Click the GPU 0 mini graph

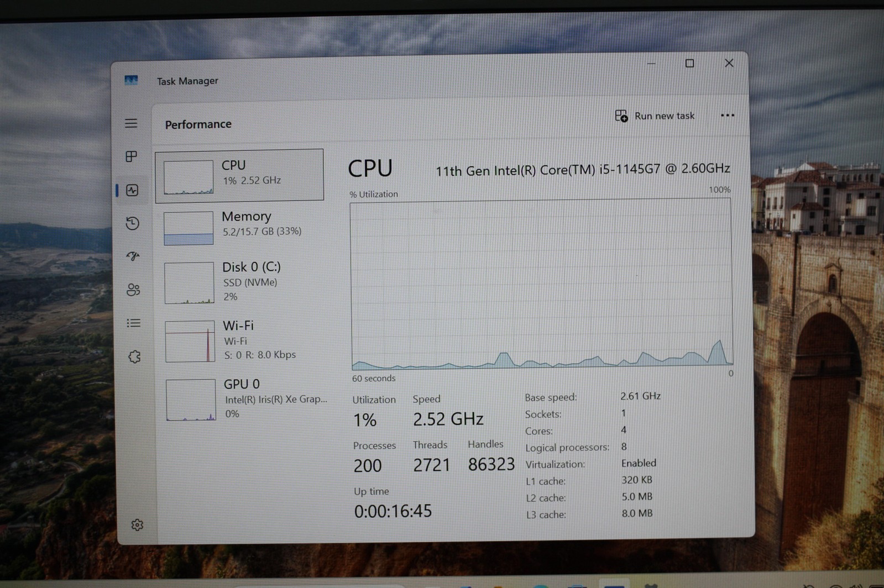click(x=191, y=400)
